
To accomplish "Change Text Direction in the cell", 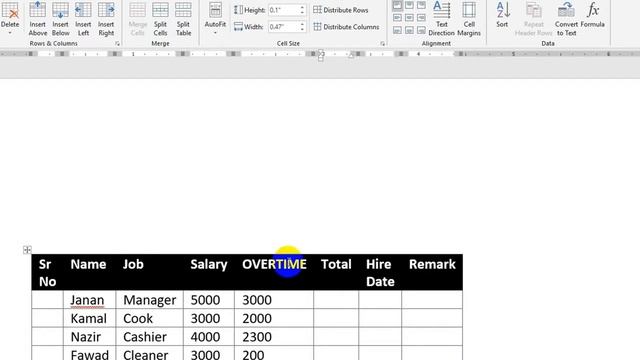I will click(442, 19).
